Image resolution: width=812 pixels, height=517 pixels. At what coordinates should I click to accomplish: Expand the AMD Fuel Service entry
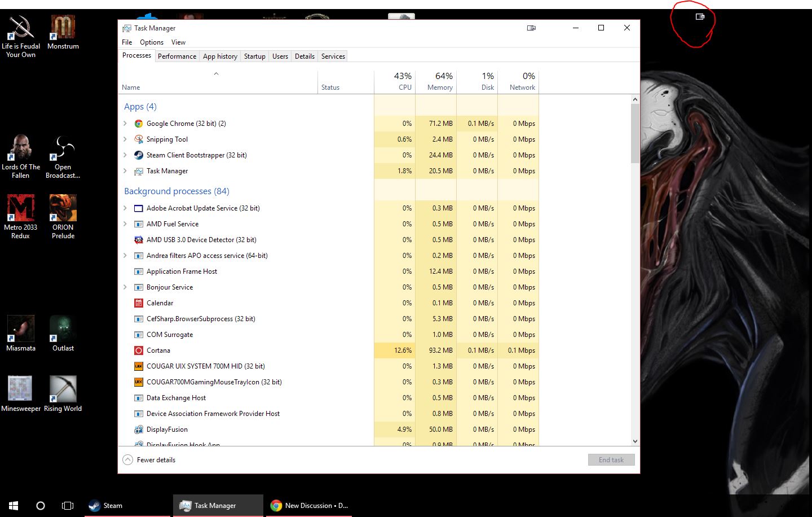click(125, 224)
